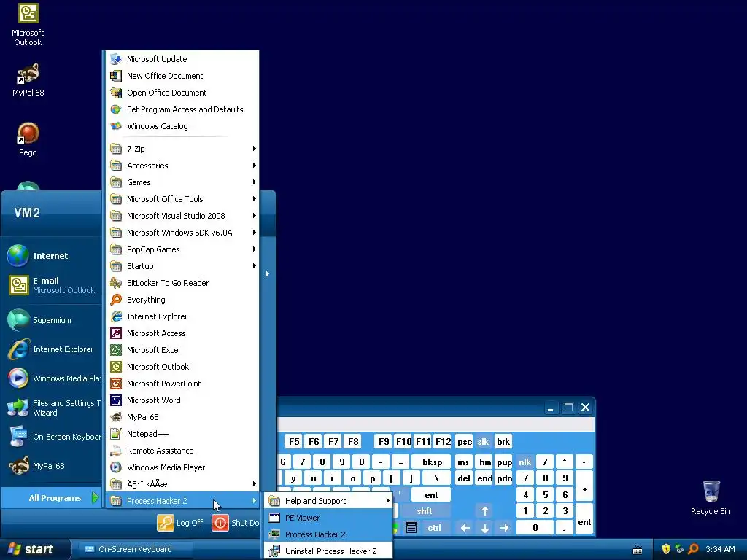Image resolution: width=747 pixels, height=560 pixels.
Task: Launch Microsoft Word
Action: 182,400
